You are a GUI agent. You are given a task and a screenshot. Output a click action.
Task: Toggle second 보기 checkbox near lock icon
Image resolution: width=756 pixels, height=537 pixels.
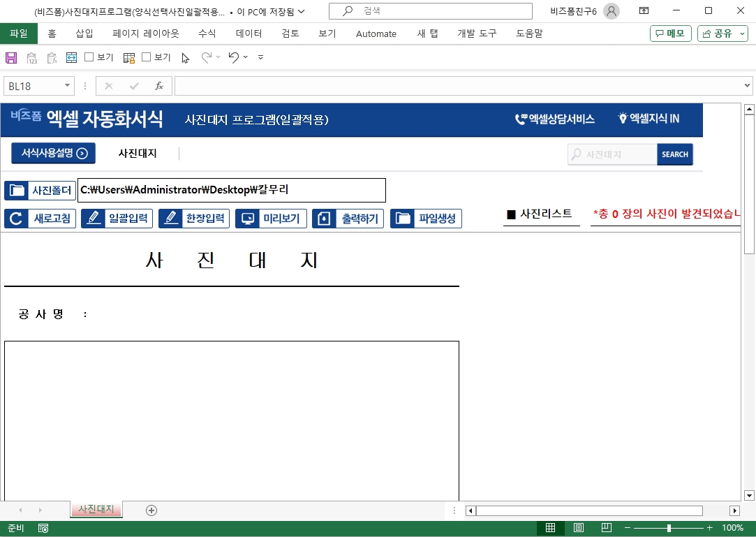coord(146,57)
